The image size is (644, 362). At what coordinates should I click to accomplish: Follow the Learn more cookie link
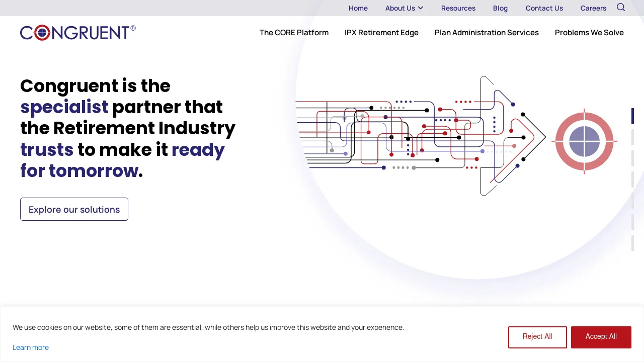click(31, 347)
